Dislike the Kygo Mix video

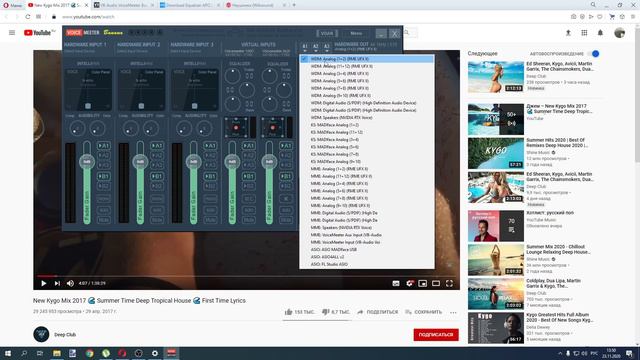[x=336, y=312]
